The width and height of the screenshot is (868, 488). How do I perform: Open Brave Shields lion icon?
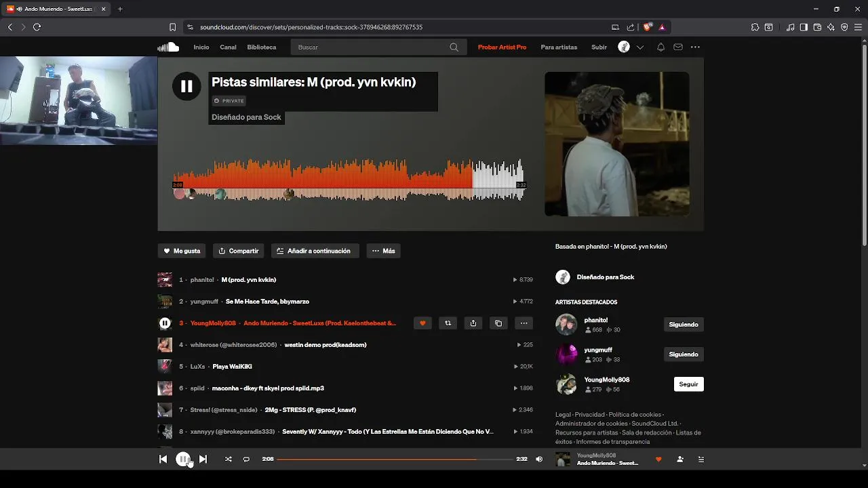(647, 27)
